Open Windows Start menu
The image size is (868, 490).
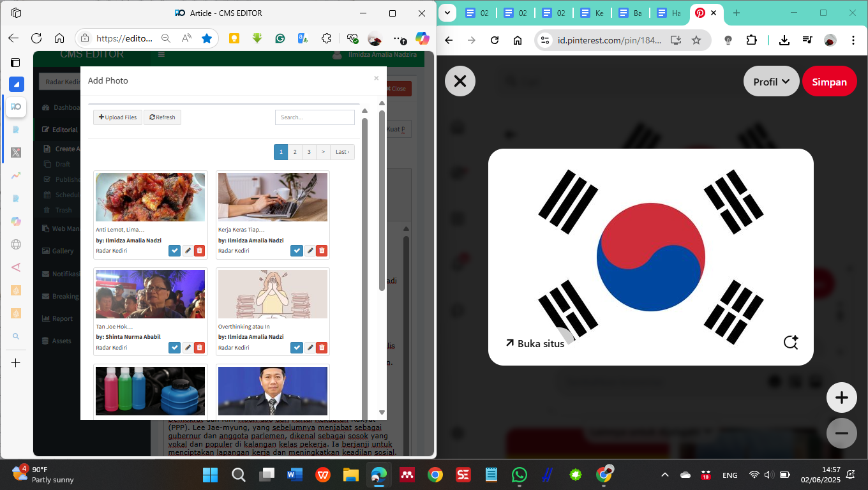point(210,475)
